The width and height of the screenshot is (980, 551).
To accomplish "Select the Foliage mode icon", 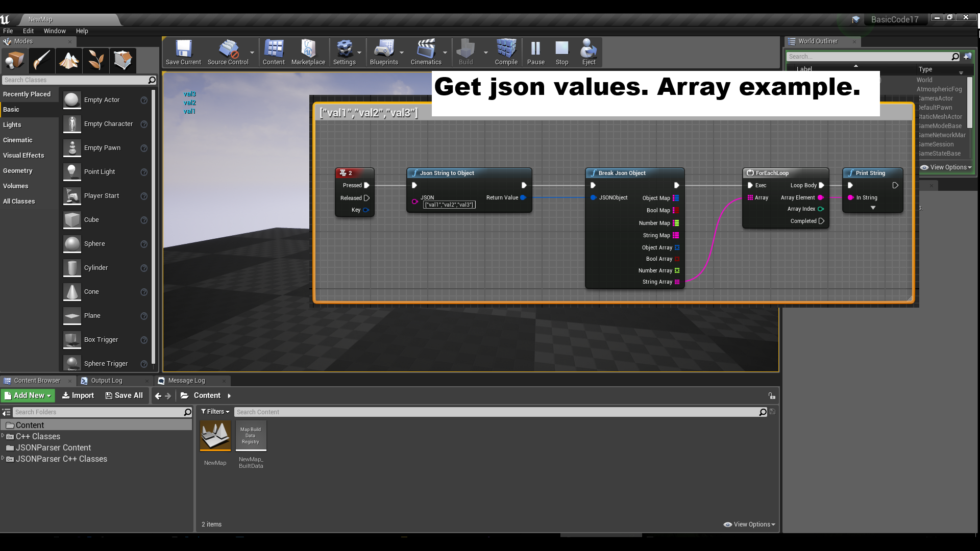I will point(95,61).
